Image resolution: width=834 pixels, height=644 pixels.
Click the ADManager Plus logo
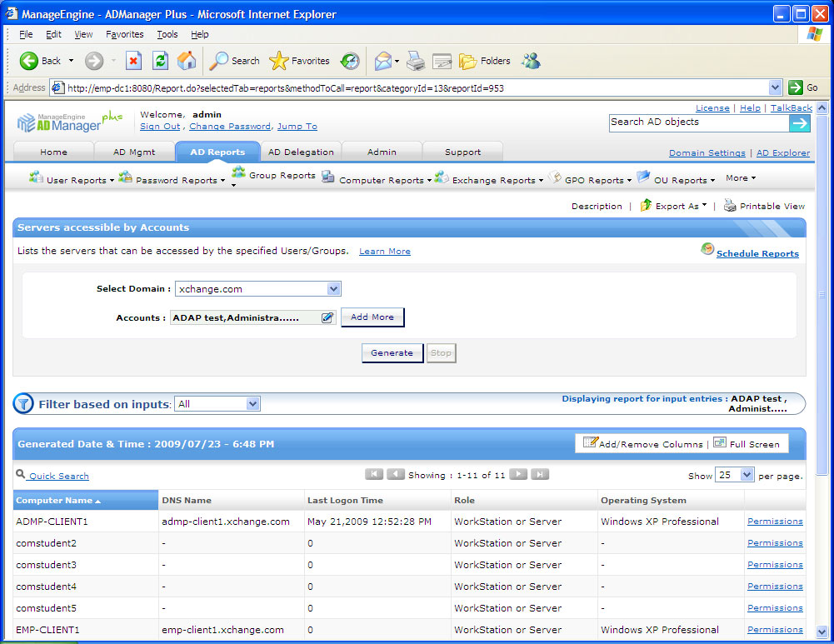pyautogui.click(x=70, y=122)
